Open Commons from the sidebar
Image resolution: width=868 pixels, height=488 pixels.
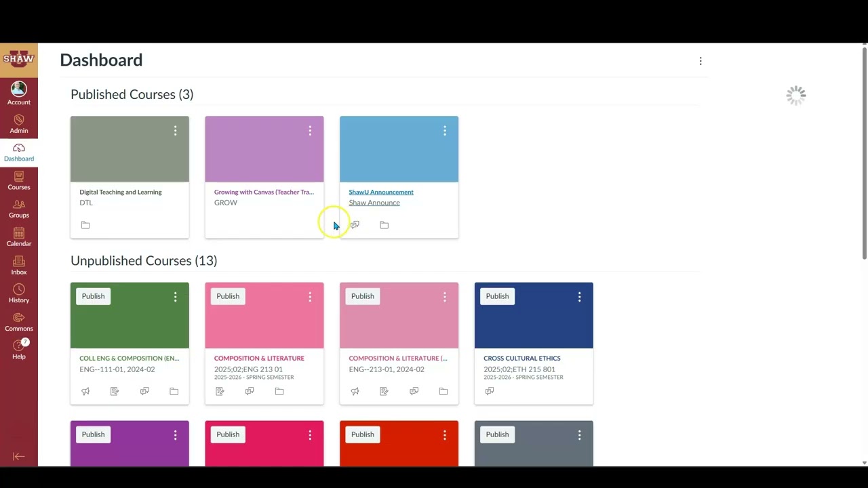(19, 323)
